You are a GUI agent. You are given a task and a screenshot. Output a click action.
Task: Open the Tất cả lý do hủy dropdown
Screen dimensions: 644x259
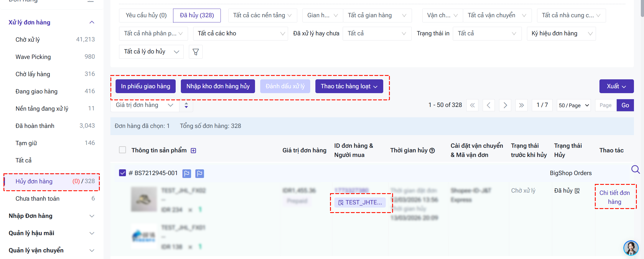click(x=151, y=52)
